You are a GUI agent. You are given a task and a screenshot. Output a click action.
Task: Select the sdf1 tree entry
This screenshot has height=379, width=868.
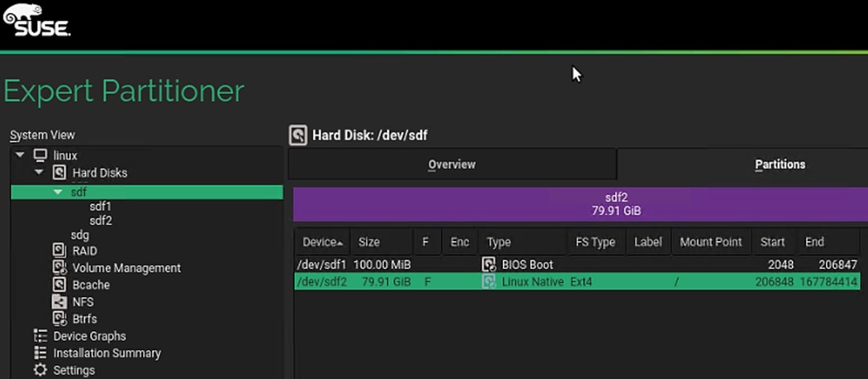(x=101, y=206)
